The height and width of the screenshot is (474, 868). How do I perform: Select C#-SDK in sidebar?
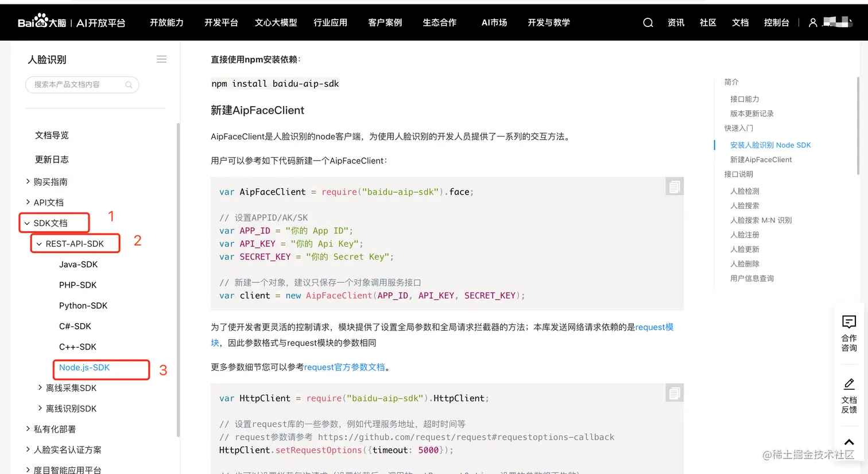[75, 327]
